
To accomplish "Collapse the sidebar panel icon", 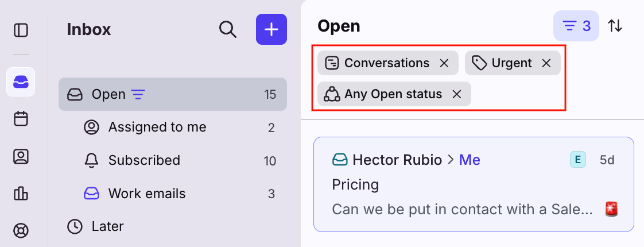I will point(21,30).
